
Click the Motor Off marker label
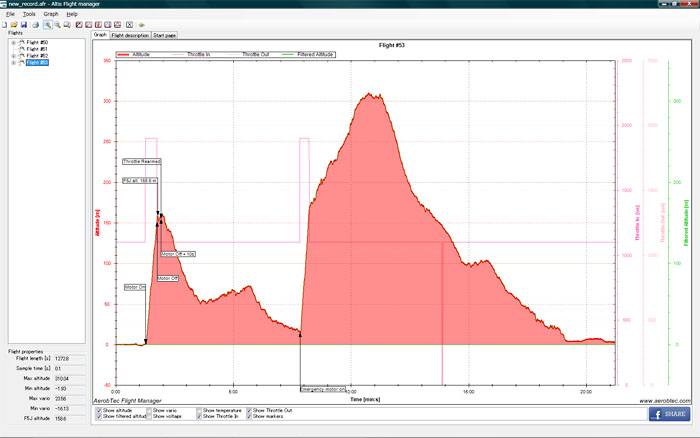[168, 278]
